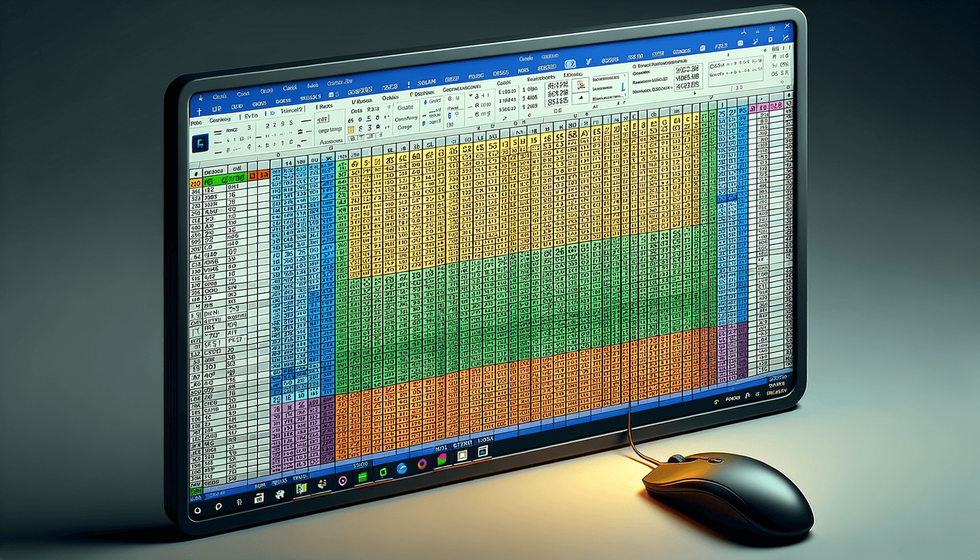The width and height of the screenshot is (980, 560).
Task: Click the 'Comfony' option in the ribbon
Action: (406, 118)
